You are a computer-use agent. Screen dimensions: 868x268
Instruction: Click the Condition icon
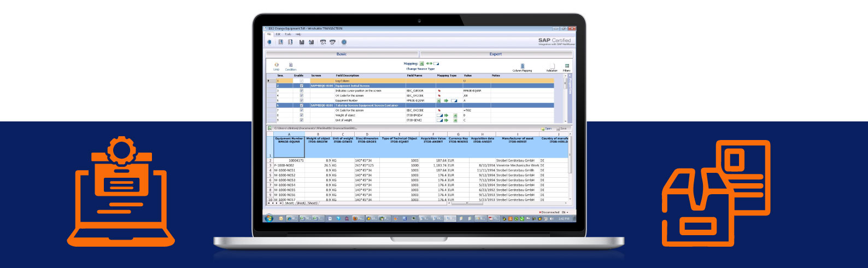click(291, 66)
